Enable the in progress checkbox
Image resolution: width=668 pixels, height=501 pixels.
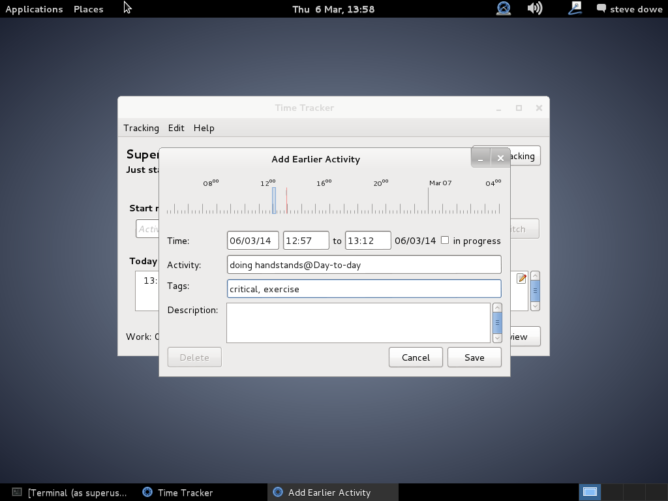pos(445,240)
